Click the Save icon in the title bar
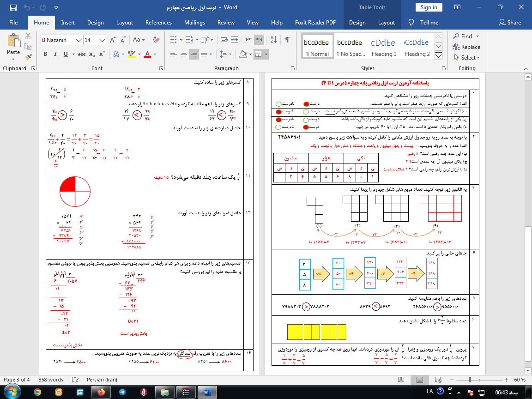Screen dimensions: 532x399 pos(13,7)
